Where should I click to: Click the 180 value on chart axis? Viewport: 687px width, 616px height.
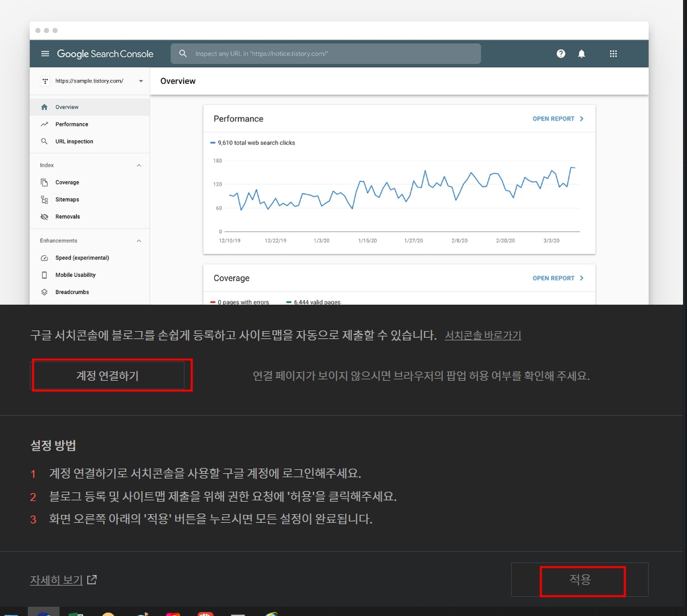tap(218, 161)
